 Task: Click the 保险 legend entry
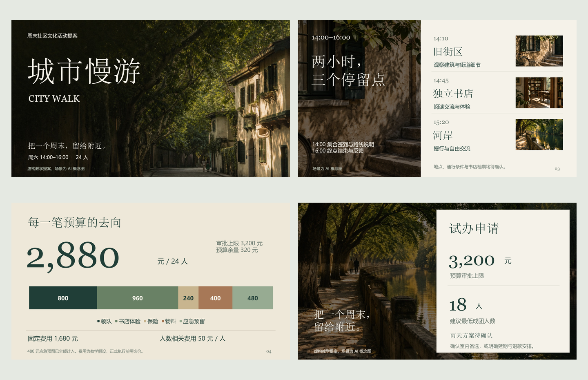(x=151, y=321)
